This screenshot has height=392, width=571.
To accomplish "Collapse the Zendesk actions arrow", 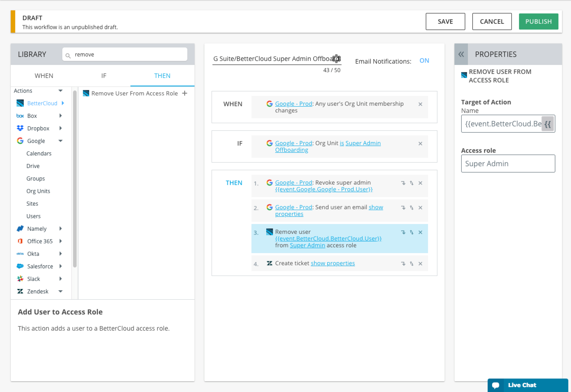I will 61,291.
